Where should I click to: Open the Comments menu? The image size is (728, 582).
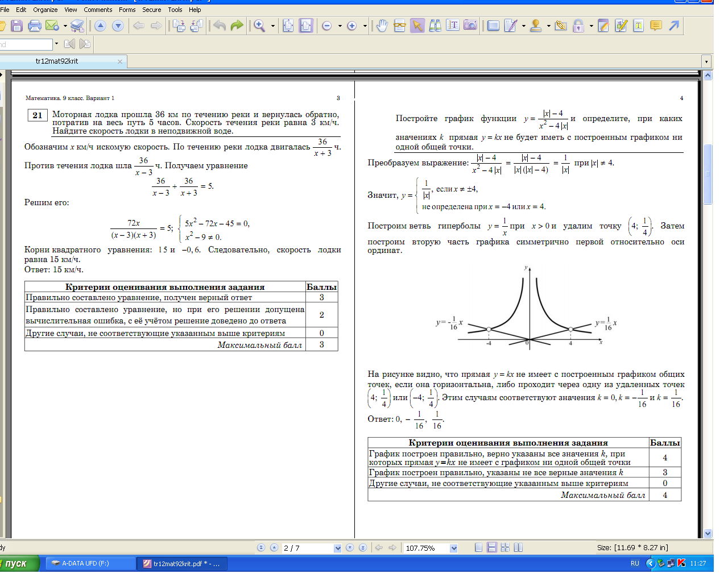tap(98, 10)
